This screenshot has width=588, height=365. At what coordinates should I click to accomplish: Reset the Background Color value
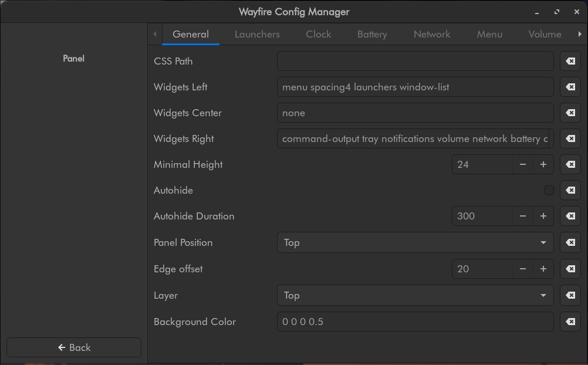570,322
